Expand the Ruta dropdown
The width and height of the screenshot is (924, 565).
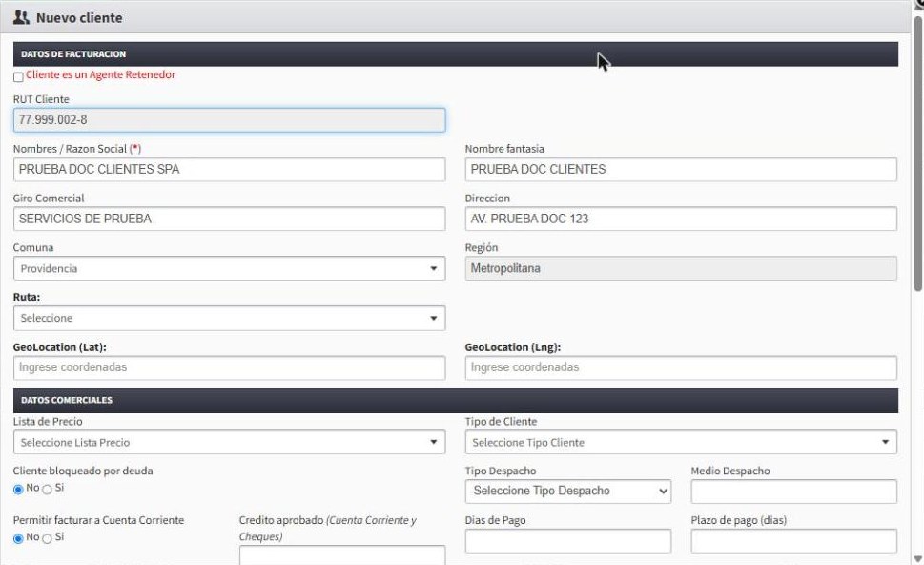point(229,318)
